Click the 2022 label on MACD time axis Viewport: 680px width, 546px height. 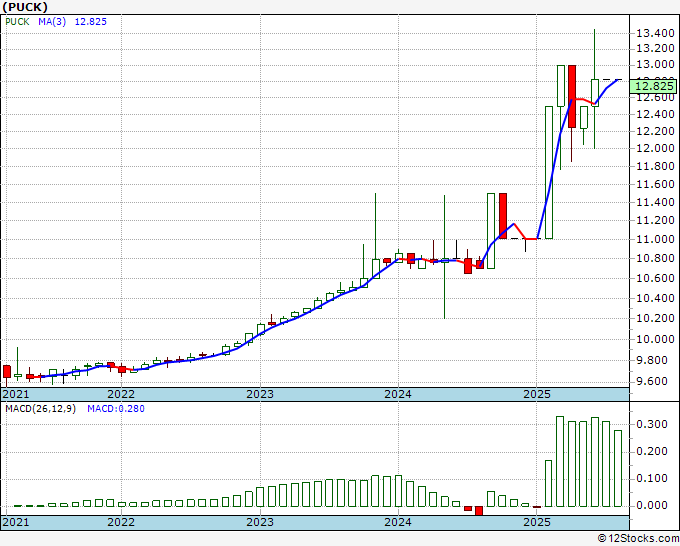click(121, 522)
